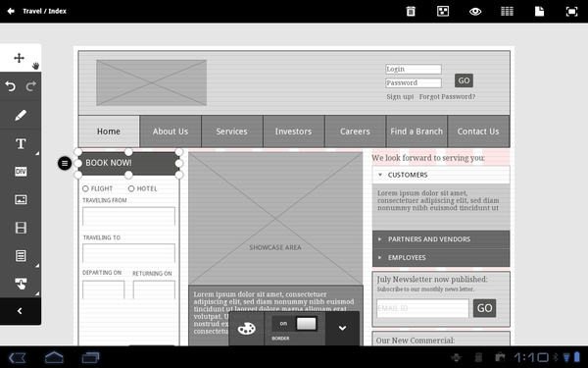Expand the PARTNERS AND VENDORS section
Viewport: 588px width, 368px height.
(x=441, y=239)
